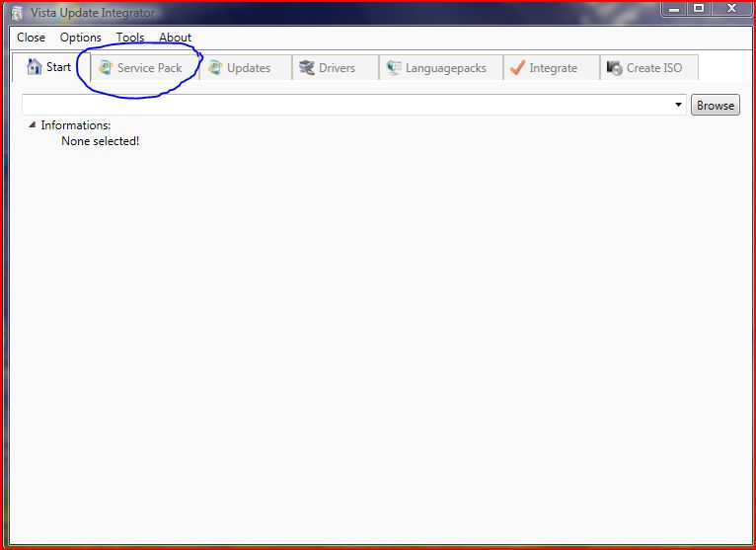Click the Vista Update Integrator title bar icon
This screenshot has width=756, height=550.
pos(17,13)
